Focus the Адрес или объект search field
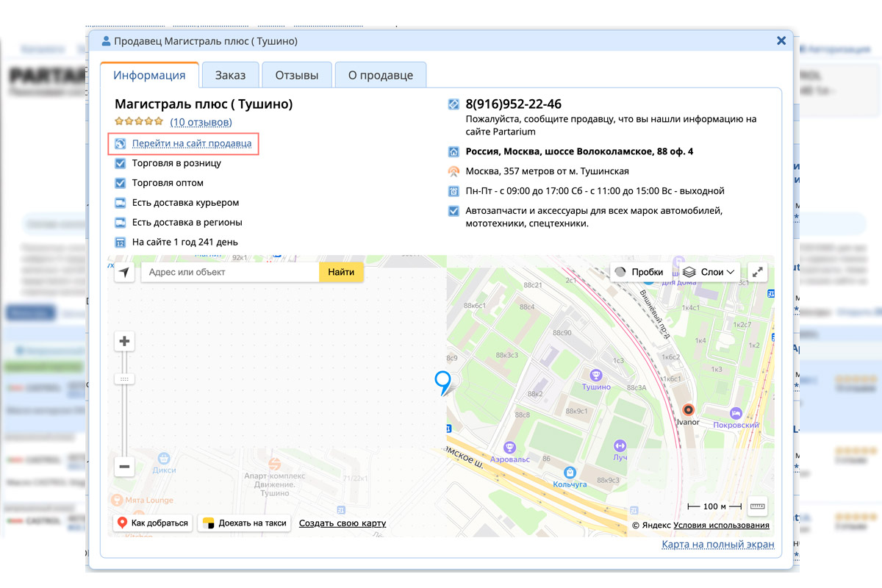This screenshot has width=882, height=588. 229,272
